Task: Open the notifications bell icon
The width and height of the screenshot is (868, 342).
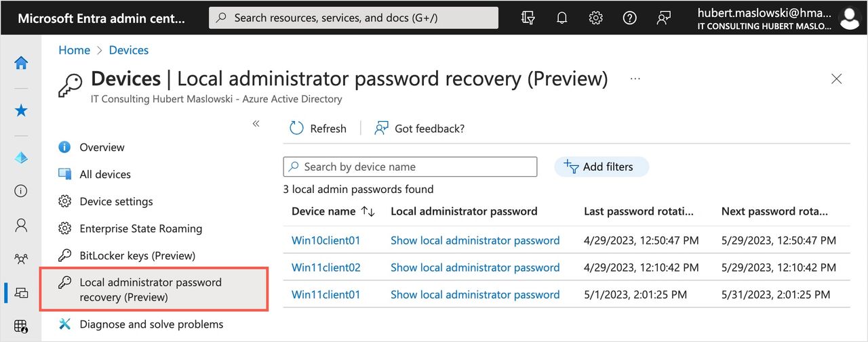Action: [561, 18]
